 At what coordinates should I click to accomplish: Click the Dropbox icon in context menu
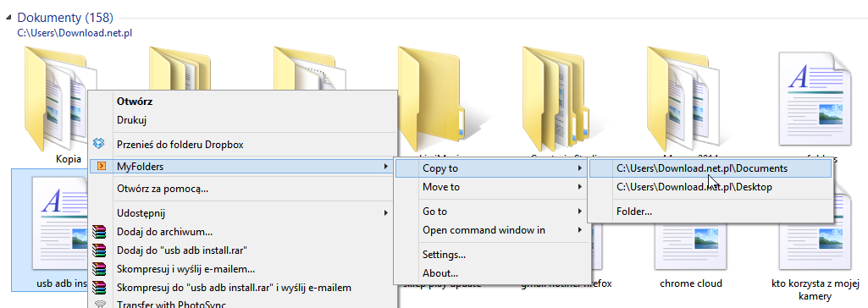coord(99,144)
